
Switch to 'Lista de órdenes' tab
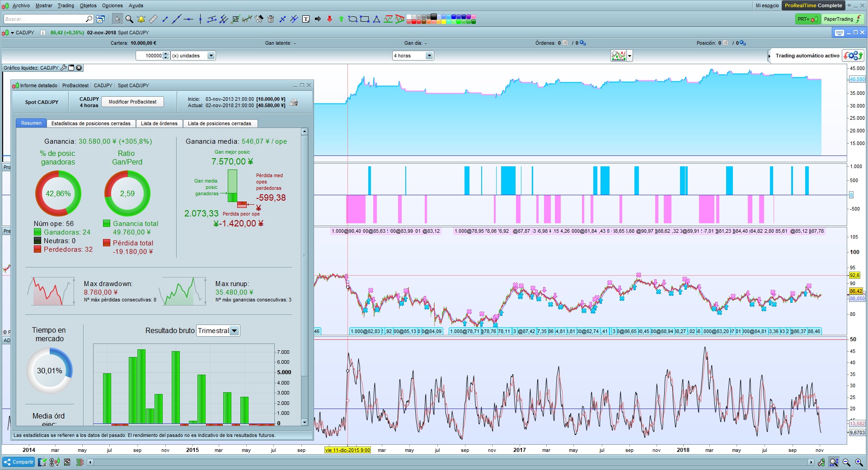(x=159, y=123)
